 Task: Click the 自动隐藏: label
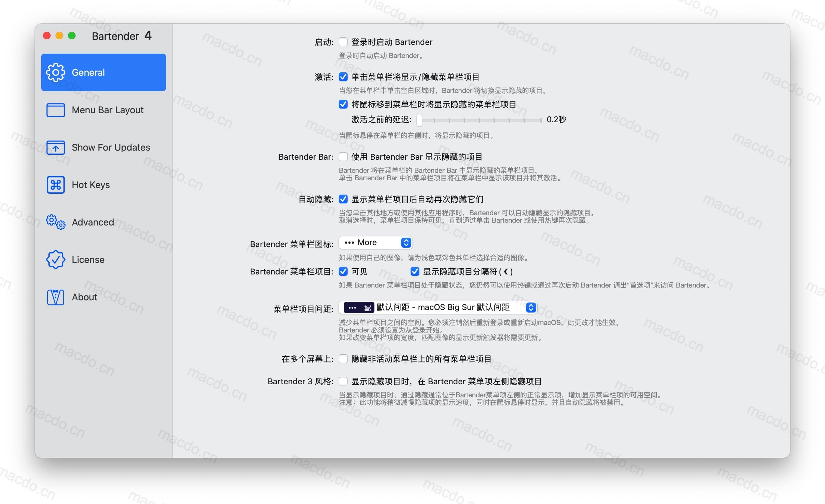[x=316, y=200]
